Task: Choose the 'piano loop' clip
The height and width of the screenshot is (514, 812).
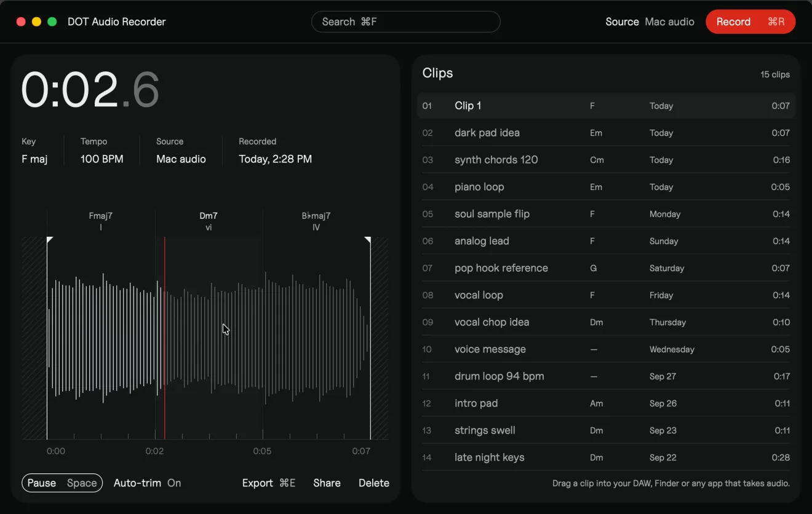Action: pyautogui.click(x=606, y=187)
